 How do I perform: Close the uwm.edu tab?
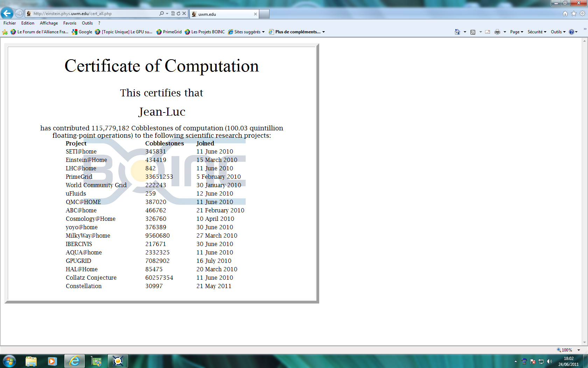pyautogui.click(x=255, y=14)
